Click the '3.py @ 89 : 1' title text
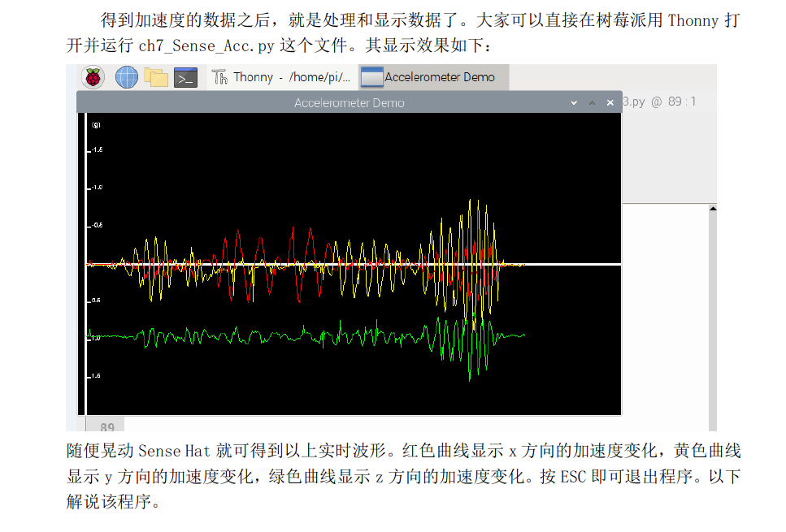Screen dimensions: 786x532 pos(659,102)
